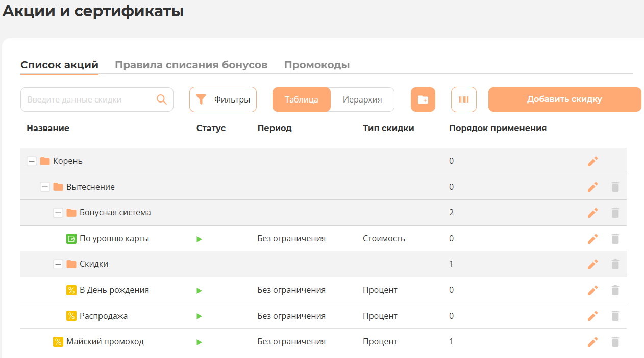Open the Фильтры button
644x358 pixels.
[223, 99]
